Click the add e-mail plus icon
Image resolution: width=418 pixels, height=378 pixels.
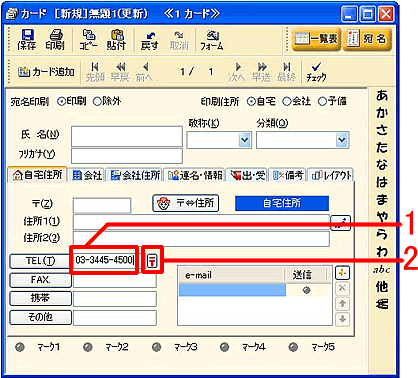342,273
